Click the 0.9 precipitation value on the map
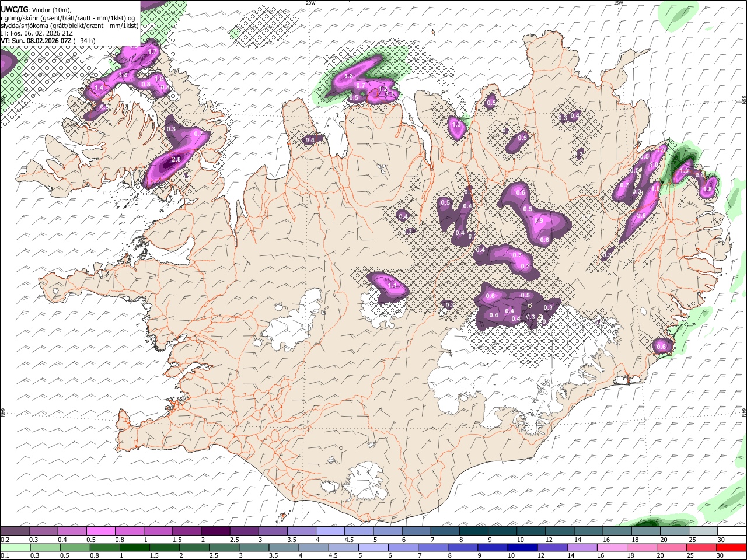Image resolution: width=747 pixels, height=560 pixels. pos(539,220)
